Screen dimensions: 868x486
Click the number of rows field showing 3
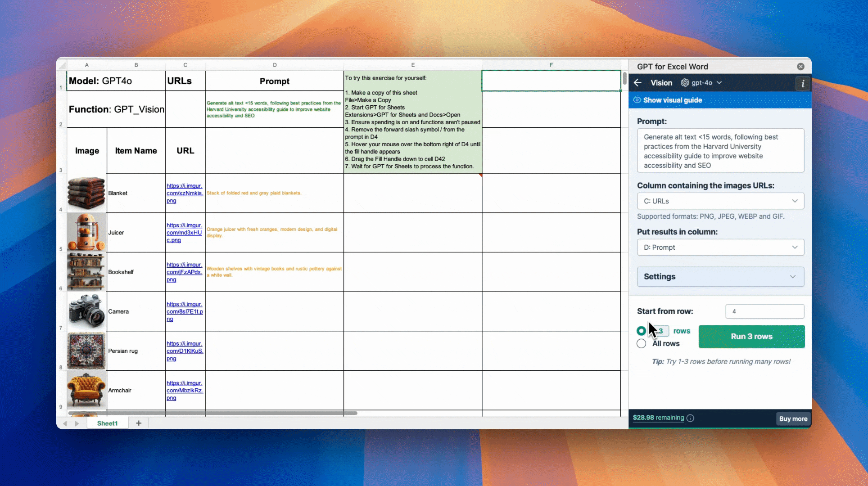coord(660,331)
